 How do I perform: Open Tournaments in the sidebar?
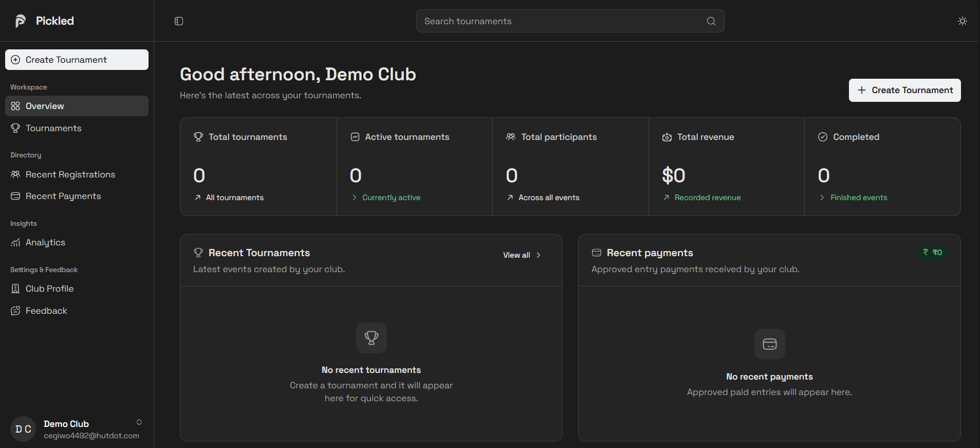77,128
